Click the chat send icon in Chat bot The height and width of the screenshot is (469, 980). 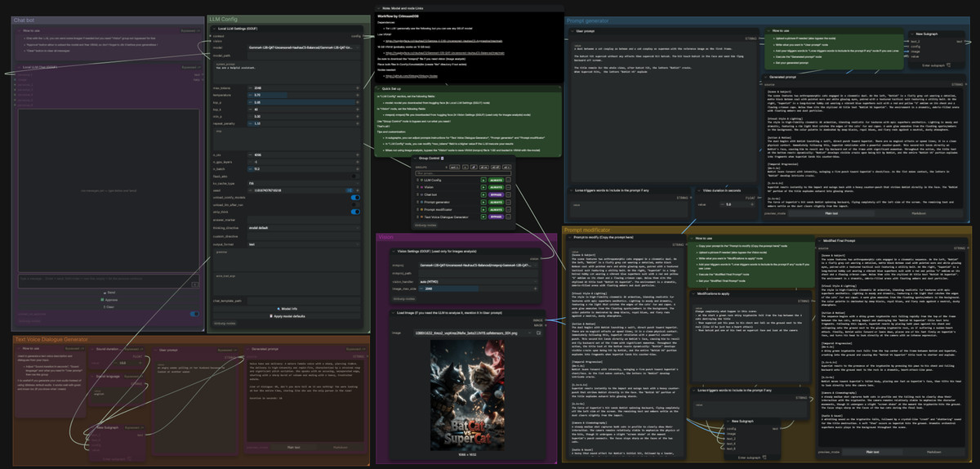195,284
